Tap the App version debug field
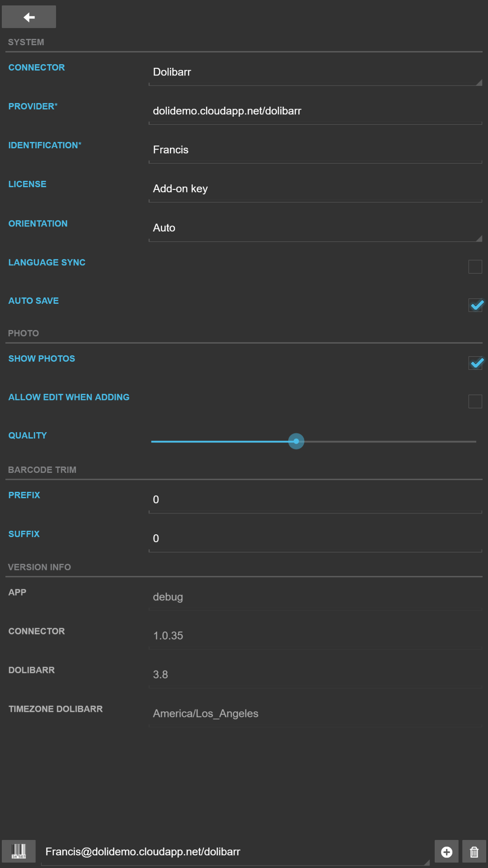 point(315,597)
